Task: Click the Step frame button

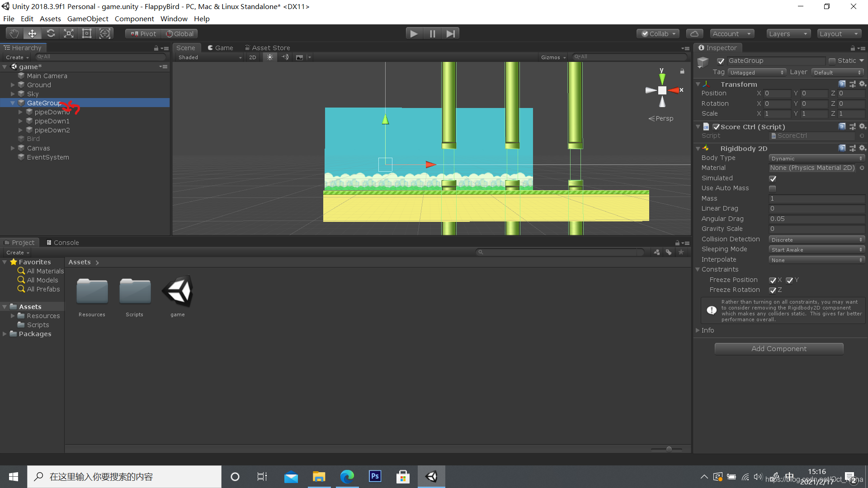Action: tap(451, 33)
